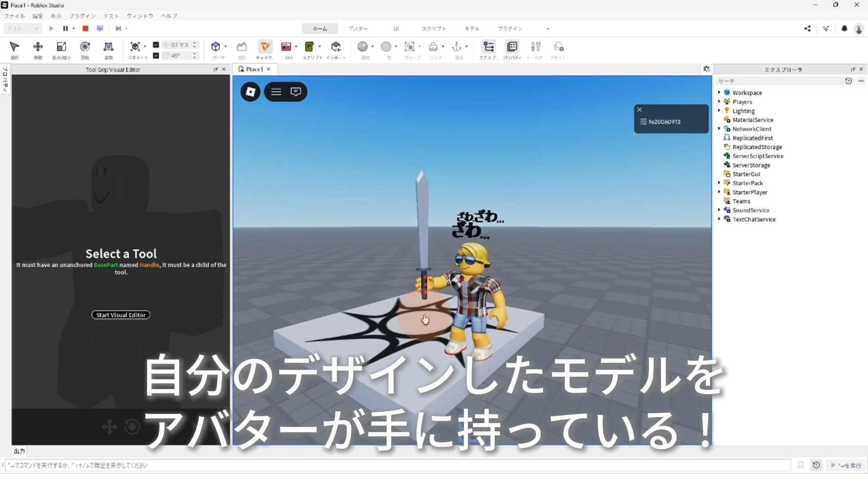
Task: Switch to the アバター ribbon tab
Action: [x=358, y=28]
